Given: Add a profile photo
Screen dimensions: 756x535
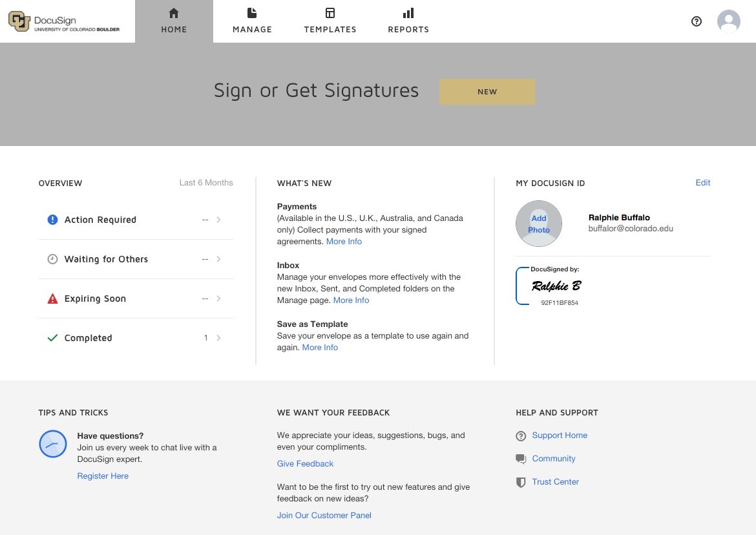Looking at the screenshot, I should coord(539,224).
